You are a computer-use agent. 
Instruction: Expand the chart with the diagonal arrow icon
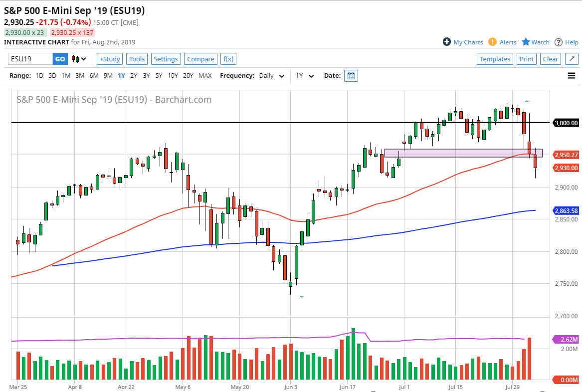tap(572, 58)
